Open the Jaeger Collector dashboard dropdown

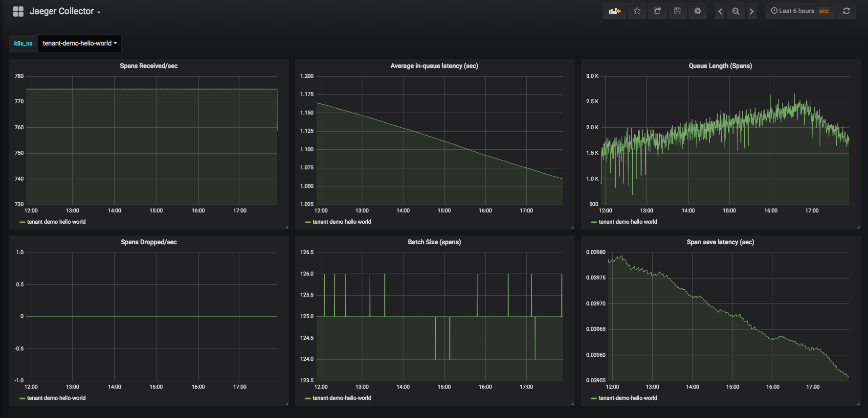coord(65,11)
